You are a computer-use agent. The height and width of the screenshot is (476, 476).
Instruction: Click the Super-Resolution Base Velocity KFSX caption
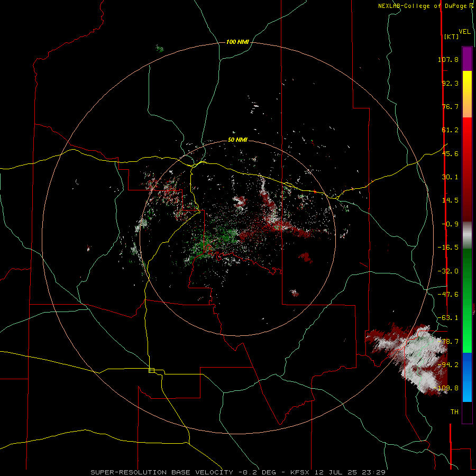point(238,472)
